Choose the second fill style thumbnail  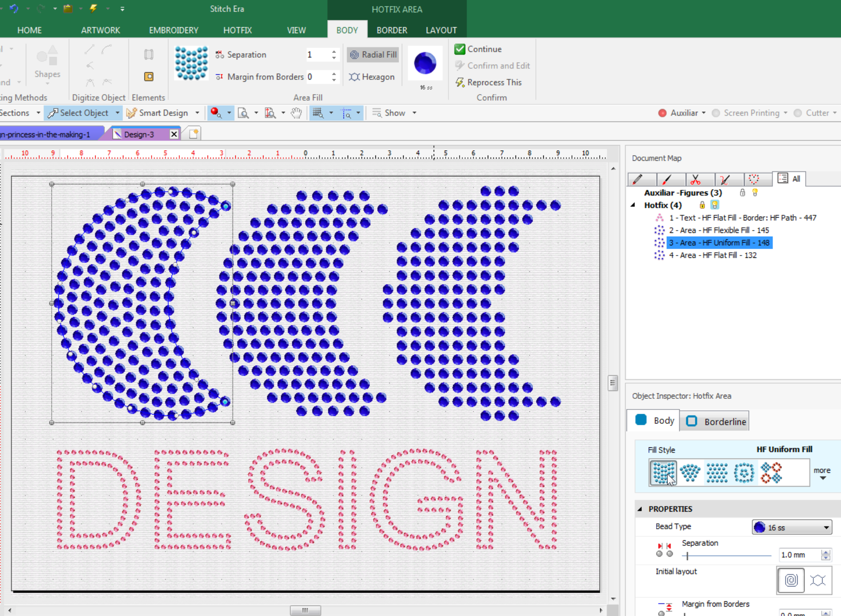pos(690,473)
